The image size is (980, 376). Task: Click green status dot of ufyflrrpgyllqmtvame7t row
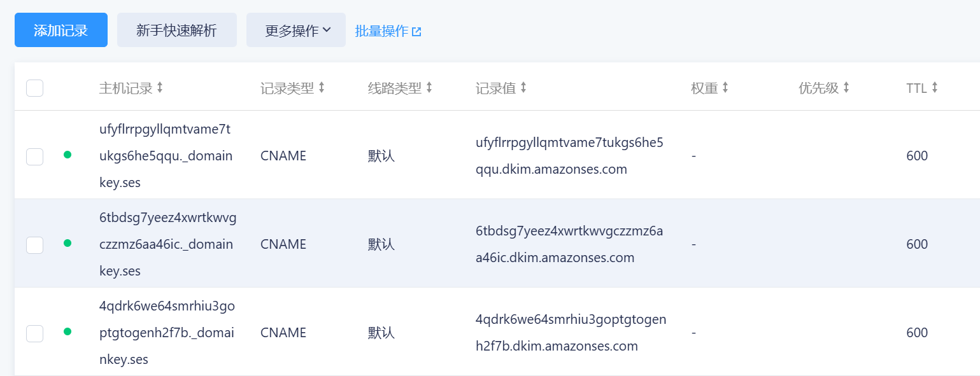pyautogui.click(x=67, y=155)
